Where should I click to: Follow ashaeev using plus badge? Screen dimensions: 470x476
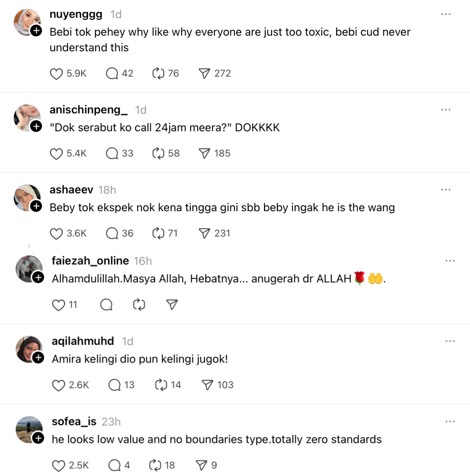[36, 206]
